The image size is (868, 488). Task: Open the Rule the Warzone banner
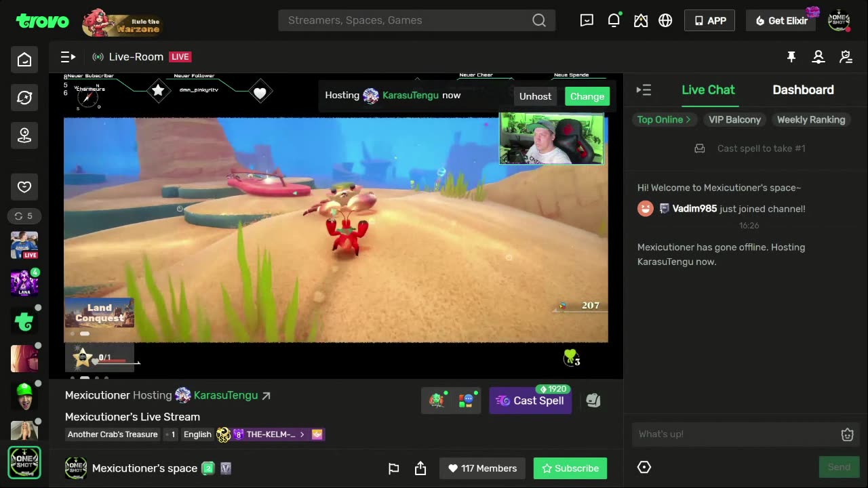pyautogui.click(x=123, y=22)
